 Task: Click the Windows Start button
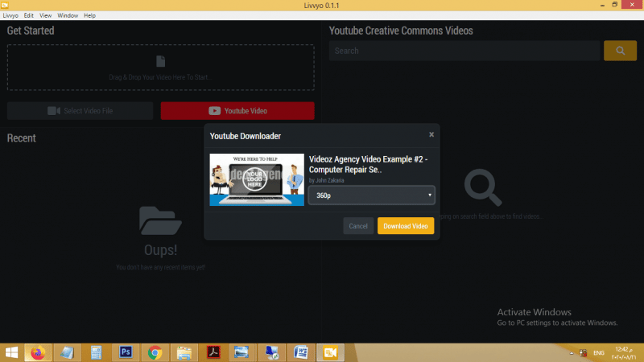coord(11,352)
